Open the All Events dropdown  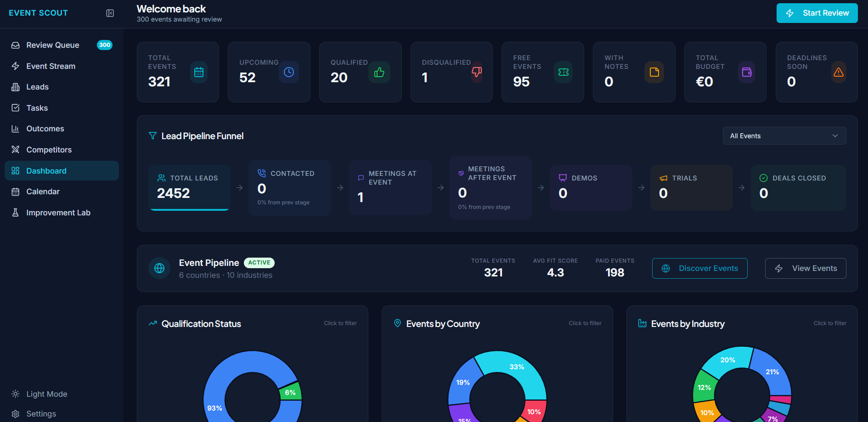[784, 136]
